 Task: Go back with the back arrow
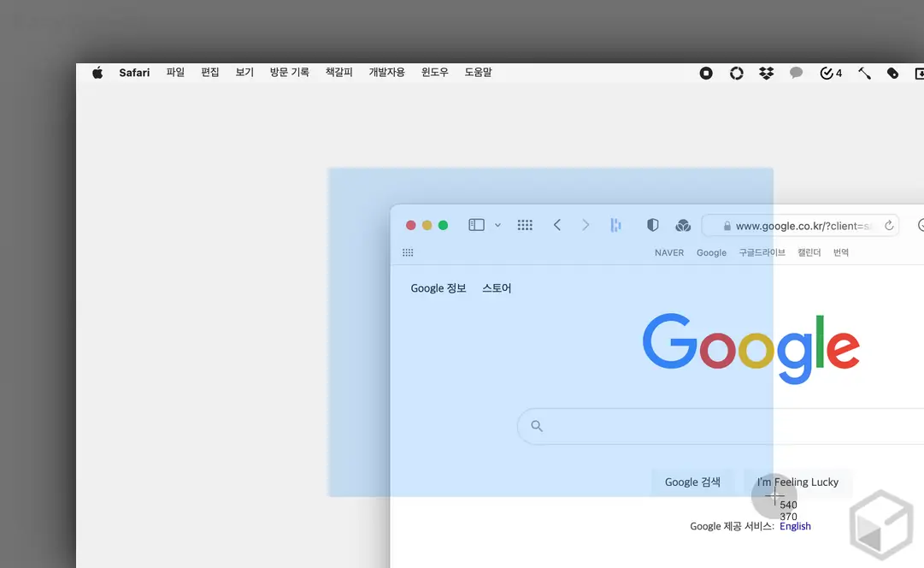(x=557, y=225)
